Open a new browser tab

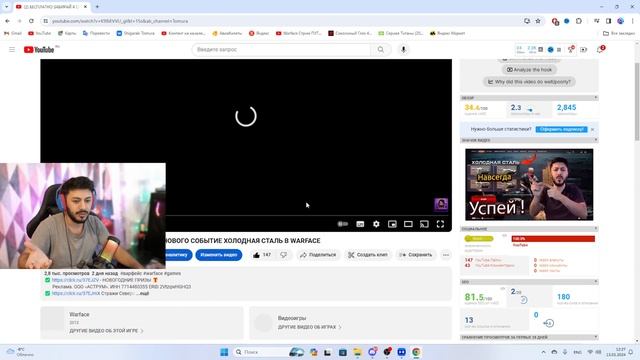(97, 7)
